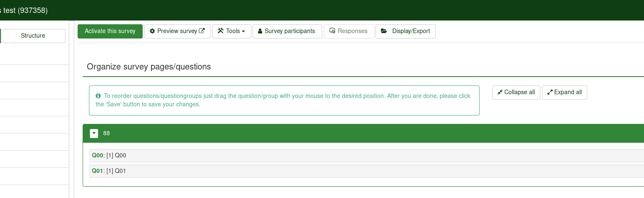
Task: Collapse group 88 using its arrow toggle
Action: pos(94,134)
